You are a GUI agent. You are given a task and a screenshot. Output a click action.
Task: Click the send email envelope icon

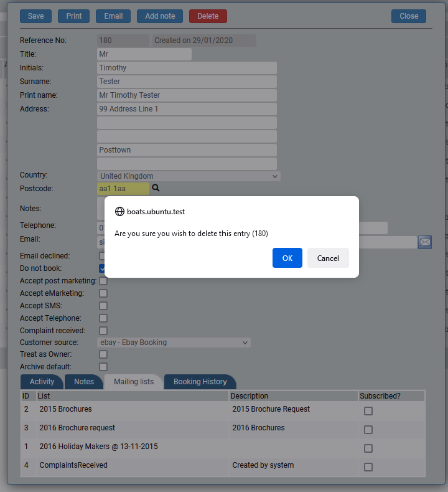tap(424, 242)
